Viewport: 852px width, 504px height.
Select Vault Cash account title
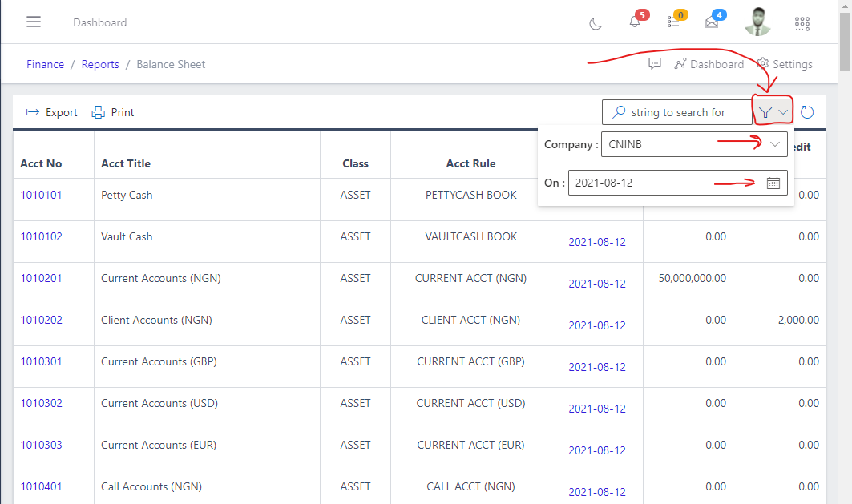click(x=127, y=237)
